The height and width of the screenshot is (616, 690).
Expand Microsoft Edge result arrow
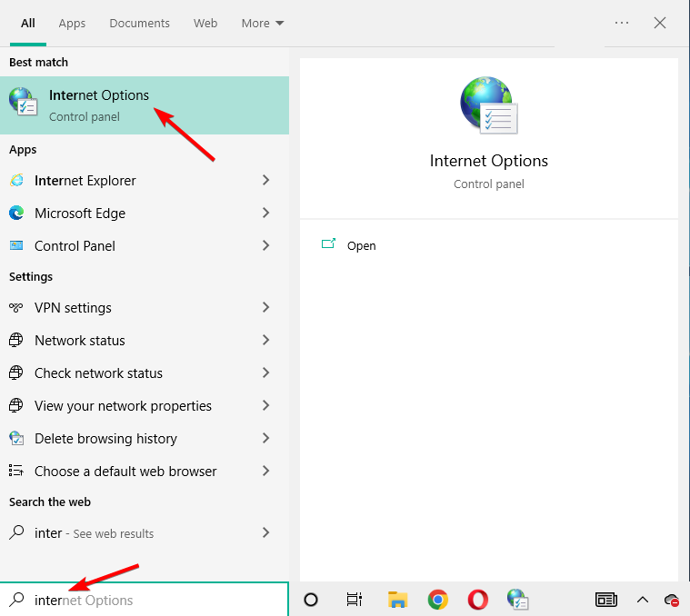click(x=265, y=213)
